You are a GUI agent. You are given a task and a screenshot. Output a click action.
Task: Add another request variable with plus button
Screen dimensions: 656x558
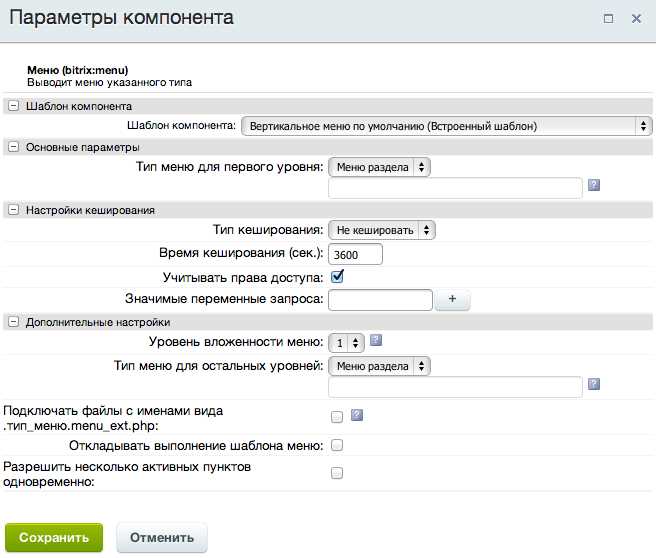[x=452, y=299]
